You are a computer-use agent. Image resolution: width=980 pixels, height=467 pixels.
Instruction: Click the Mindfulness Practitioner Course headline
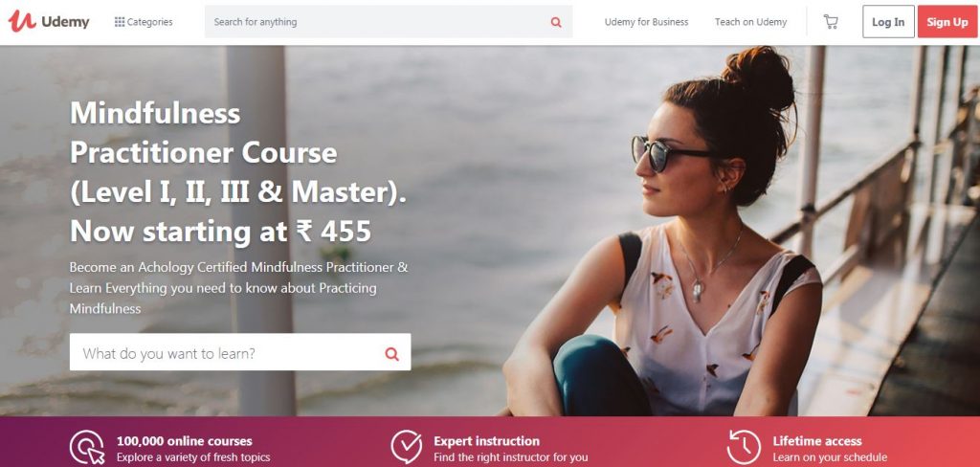point(238,172)
